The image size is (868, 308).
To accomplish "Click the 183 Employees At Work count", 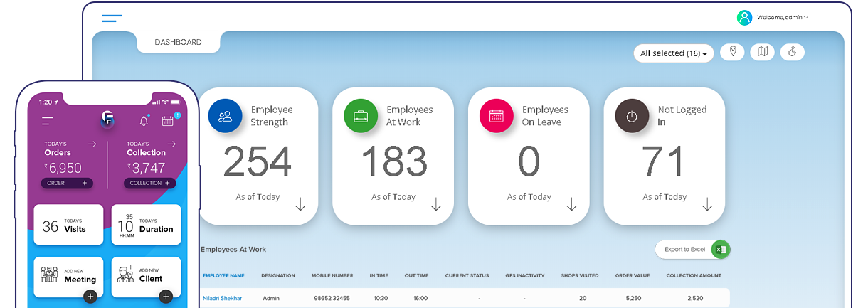I will [x=393, y=161].
